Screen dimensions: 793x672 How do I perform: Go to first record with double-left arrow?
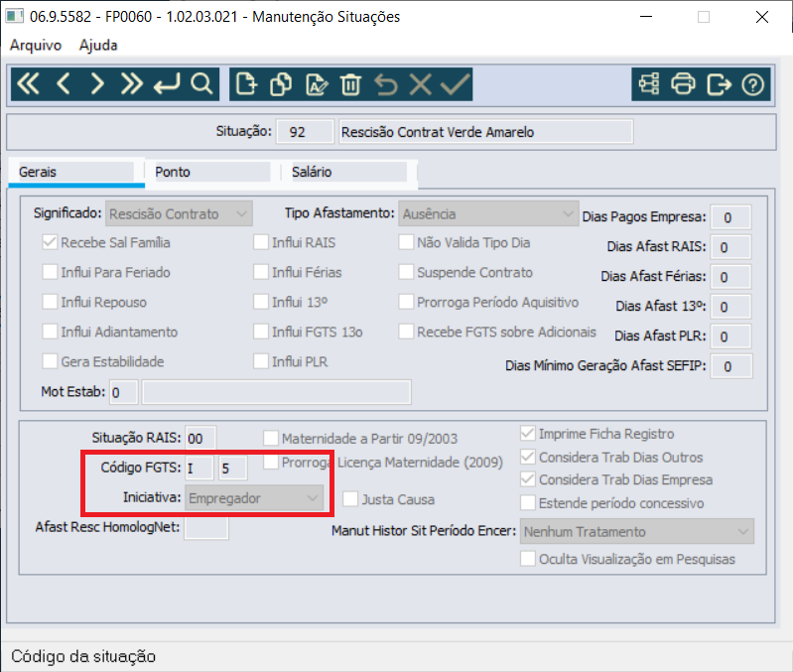pos(29,84)
